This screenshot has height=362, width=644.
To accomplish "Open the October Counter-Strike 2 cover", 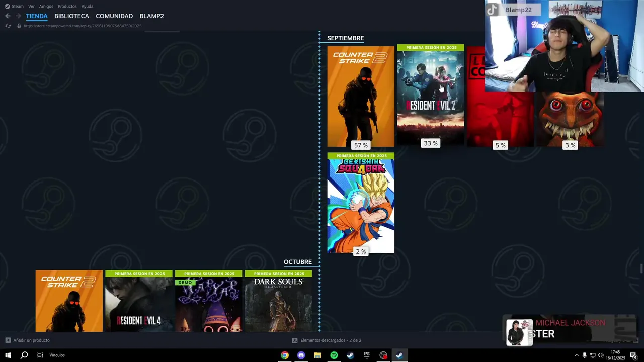I will [x=69, y=301].
